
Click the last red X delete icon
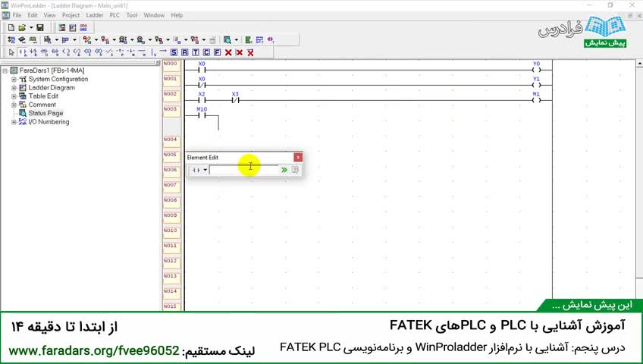click(250, 52)
